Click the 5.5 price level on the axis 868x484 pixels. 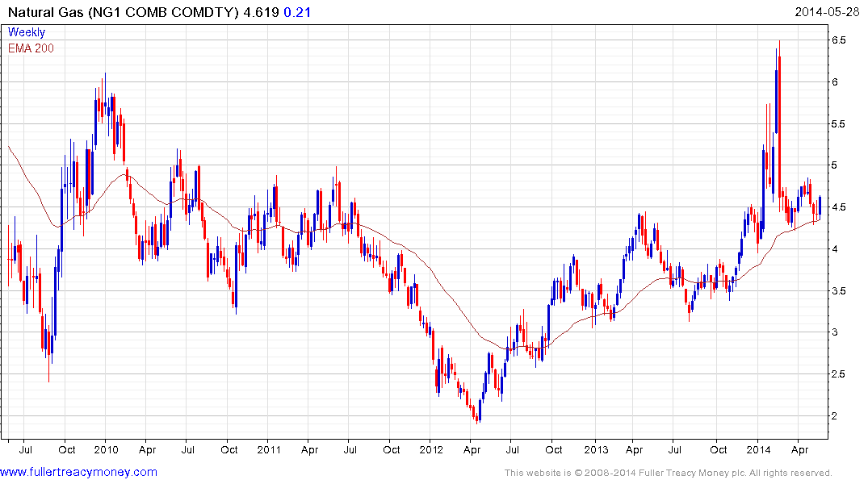838,123
